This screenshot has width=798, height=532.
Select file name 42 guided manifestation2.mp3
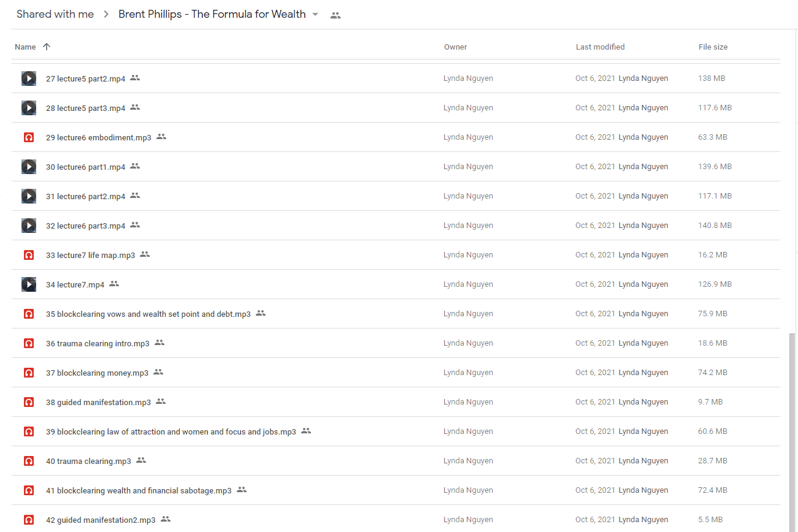point(101,520)
